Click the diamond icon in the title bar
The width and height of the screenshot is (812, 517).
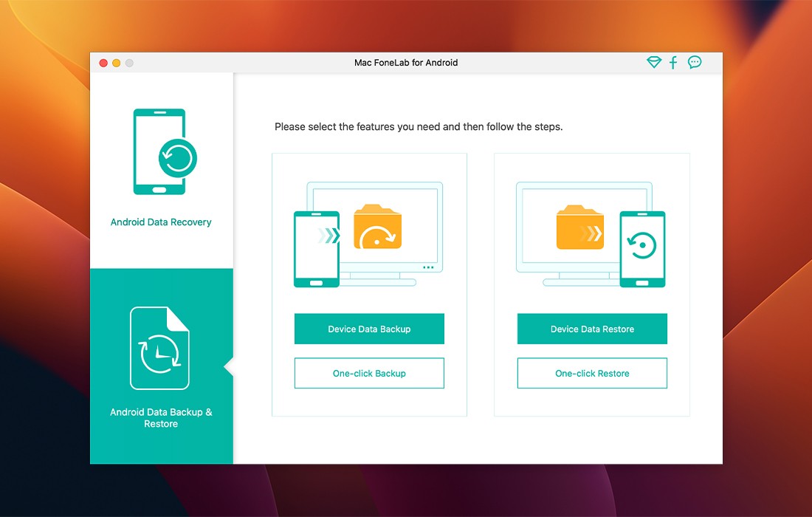click(x=654, y=63)
